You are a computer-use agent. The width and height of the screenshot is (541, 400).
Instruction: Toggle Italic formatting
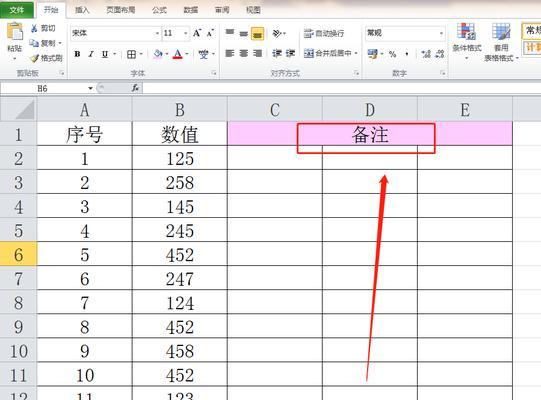(91, 54)
